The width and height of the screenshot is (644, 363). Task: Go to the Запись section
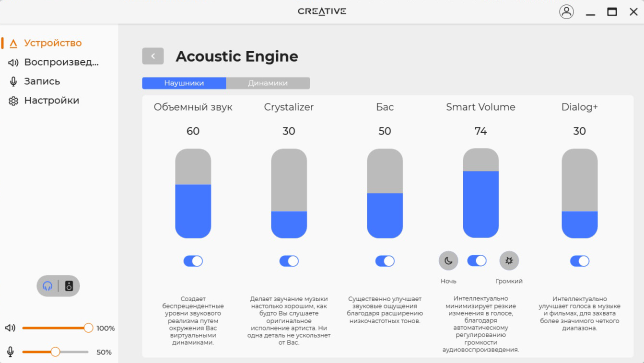[42, 81]
